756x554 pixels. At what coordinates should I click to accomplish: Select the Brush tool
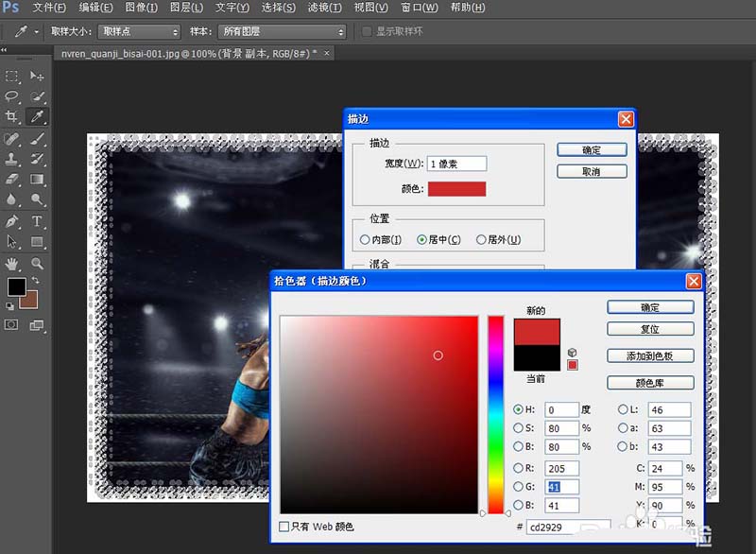[x=36, y=137]
